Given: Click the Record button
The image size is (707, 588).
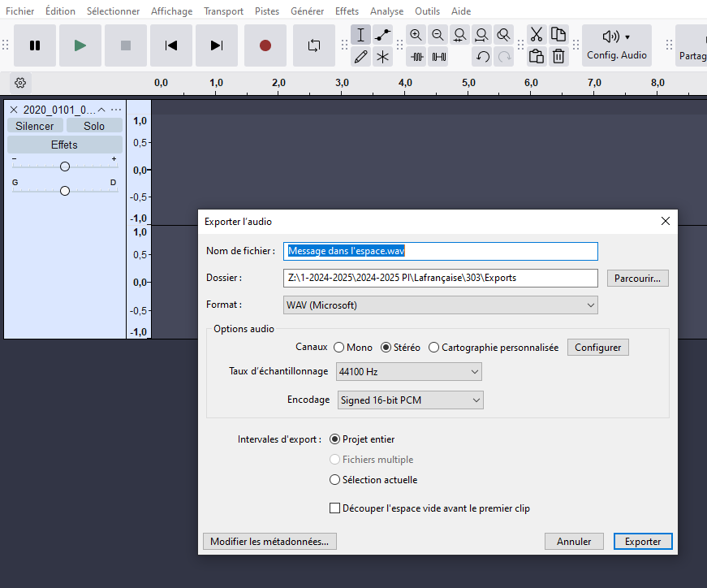Looking at the screenshot, I should click(265, 45).
